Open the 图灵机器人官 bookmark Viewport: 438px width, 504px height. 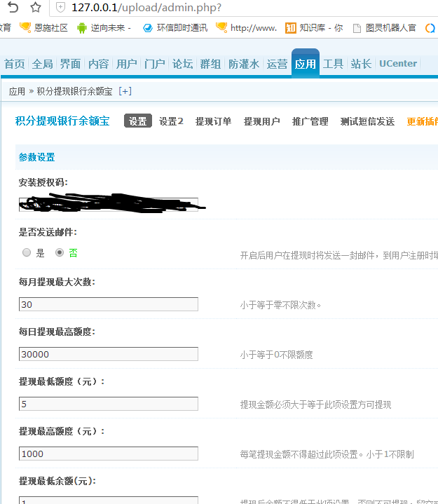click(384, 28)
